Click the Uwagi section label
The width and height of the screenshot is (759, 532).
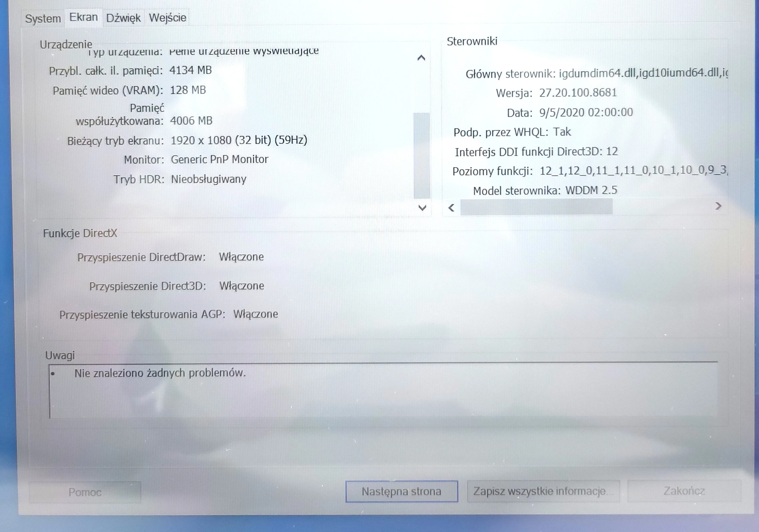click(x=60, y=356)
